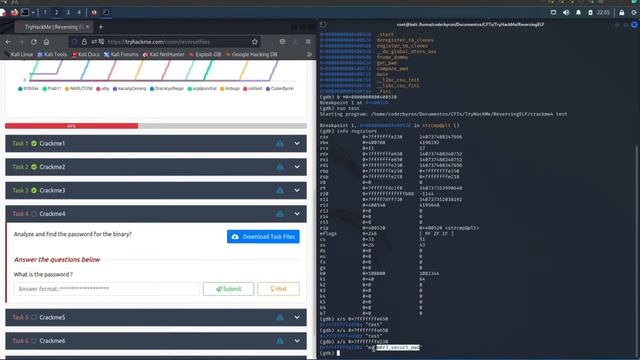Bookmark this page with the star

[x=255, y=42]
